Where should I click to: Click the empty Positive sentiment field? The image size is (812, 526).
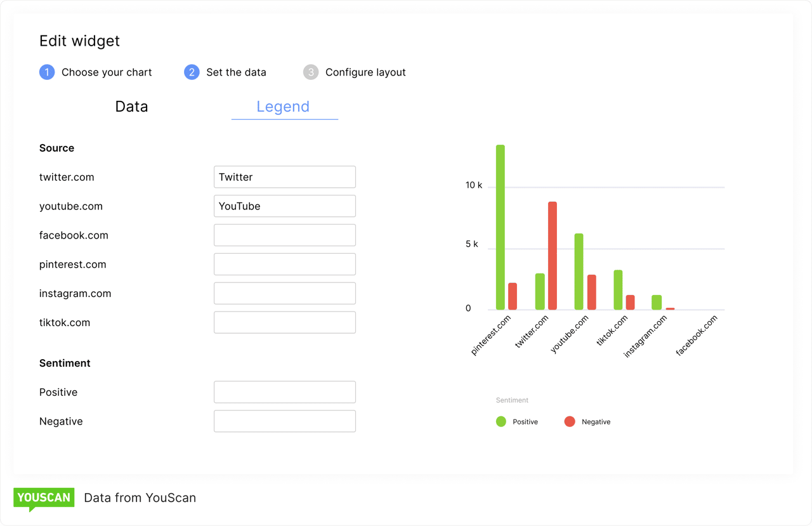click(x=284, y=391)
